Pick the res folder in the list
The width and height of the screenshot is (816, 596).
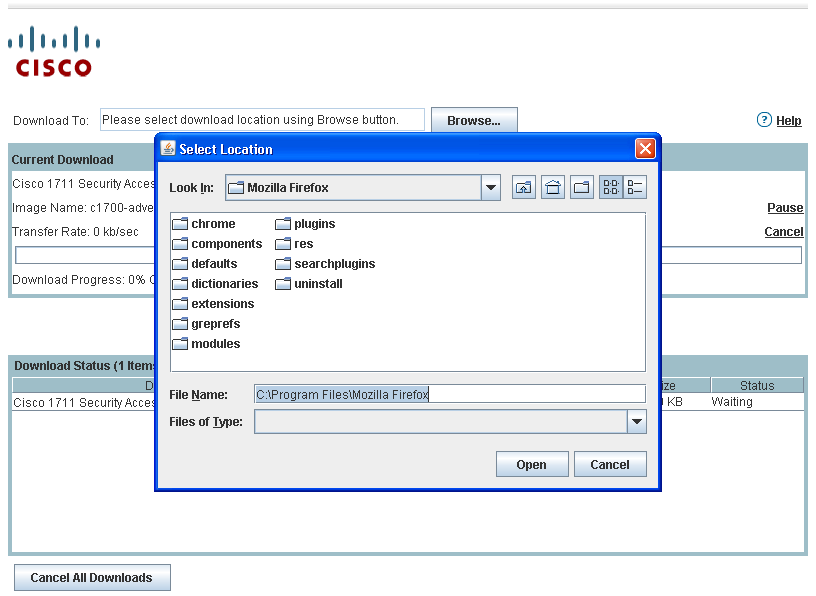(x=295, y=244)
